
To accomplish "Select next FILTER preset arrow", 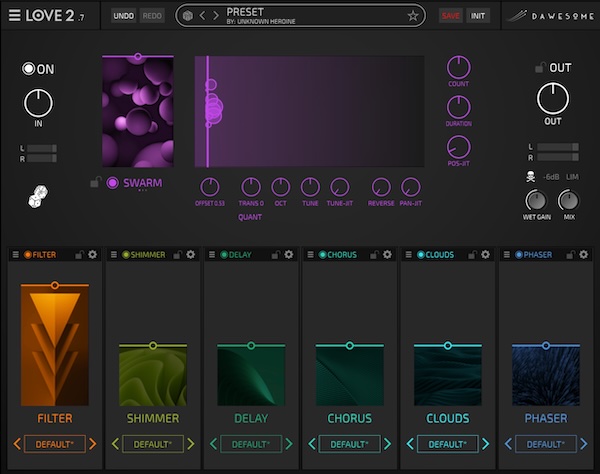I will pos(92,444).
